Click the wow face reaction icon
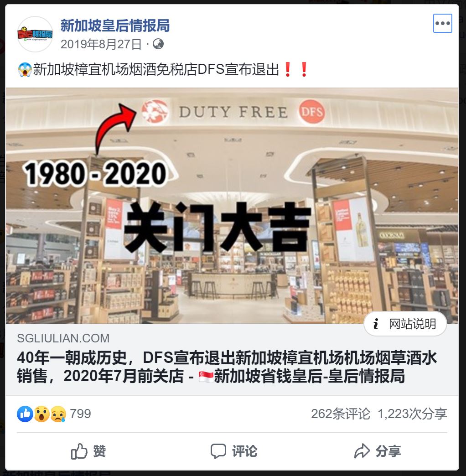Image resolution: width=466 pixels, height=476 pixels. (41, 414)
